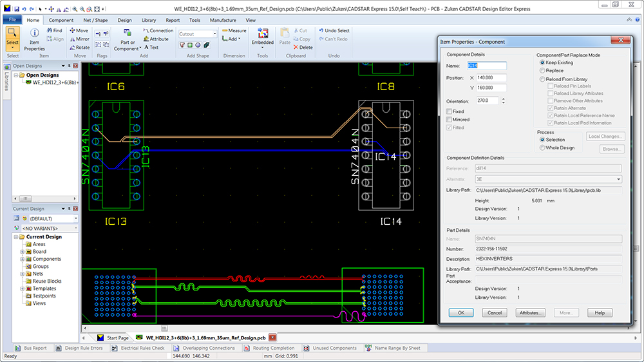
Task: Open the Cutout shape dropdown
Action: 215,34
